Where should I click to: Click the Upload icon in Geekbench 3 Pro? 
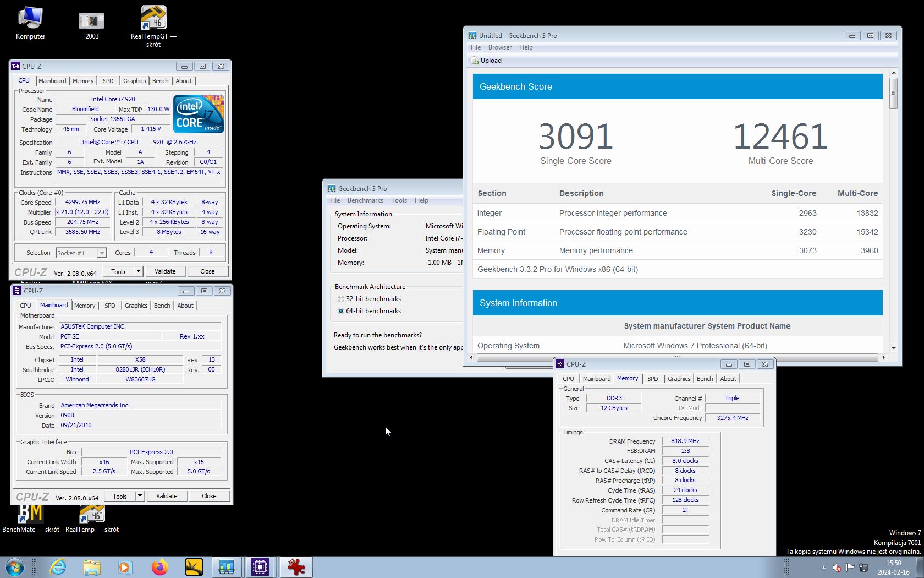(475, 61)
